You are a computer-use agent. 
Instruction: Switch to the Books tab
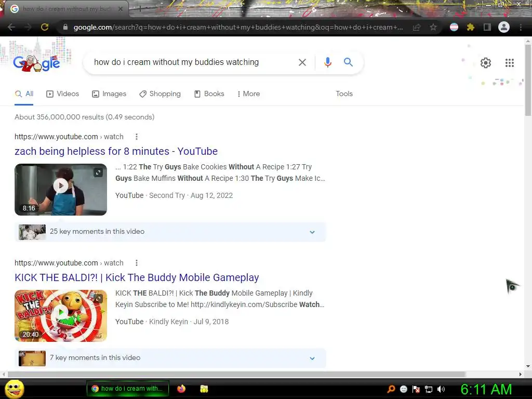coord(209,94)
